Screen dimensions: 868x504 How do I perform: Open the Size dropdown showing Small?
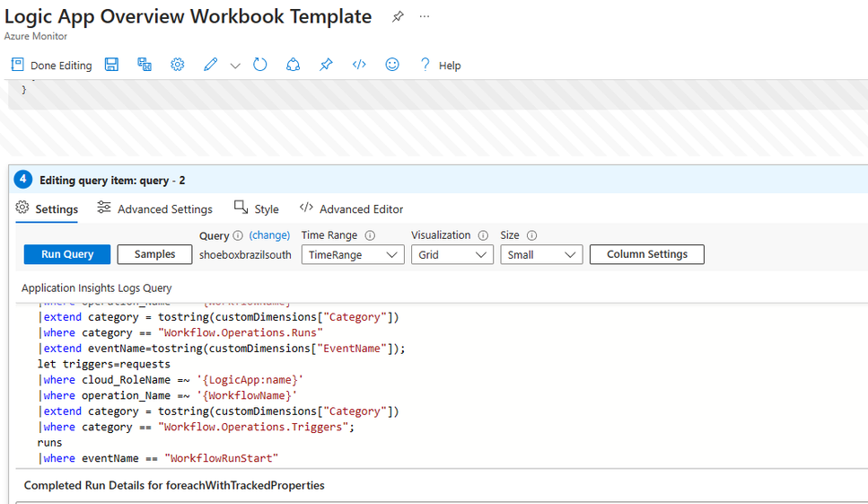(541, 255)
